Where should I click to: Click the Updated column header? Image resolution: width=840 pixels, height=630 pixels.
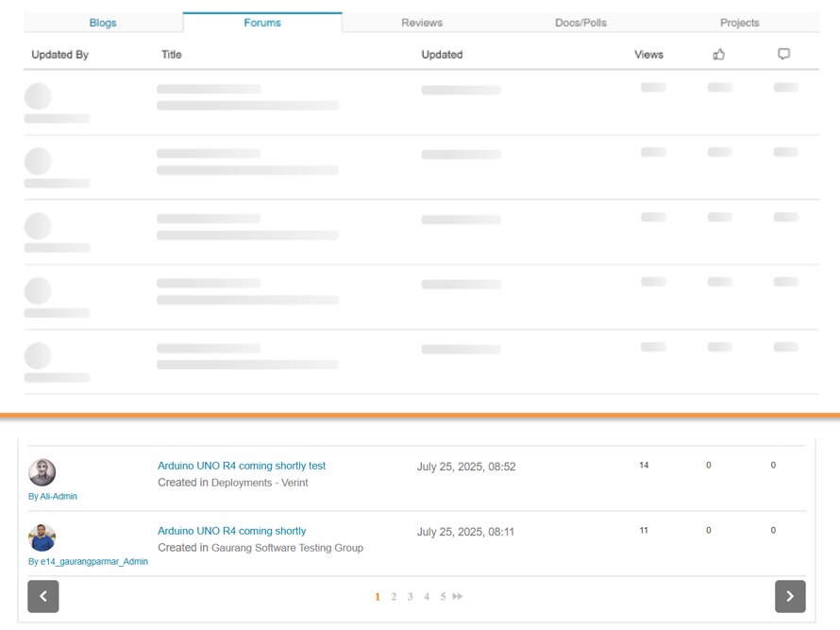[442, 54]
